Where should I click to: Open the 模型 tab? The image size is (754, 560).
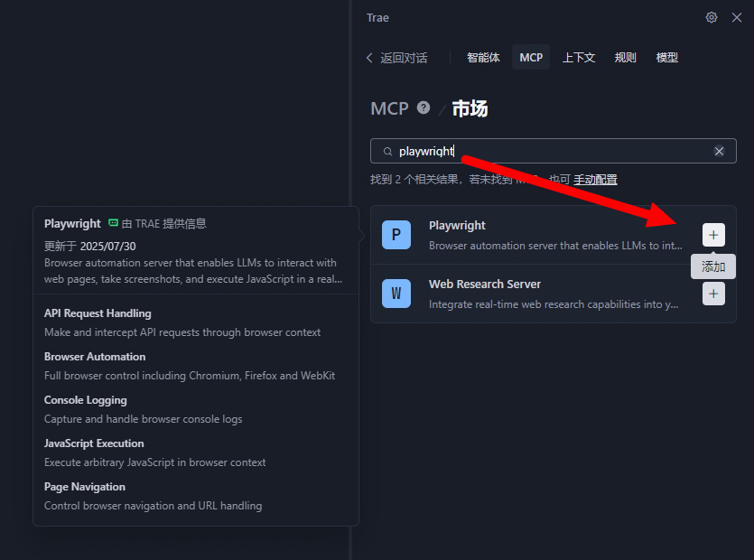pos(667,58)
